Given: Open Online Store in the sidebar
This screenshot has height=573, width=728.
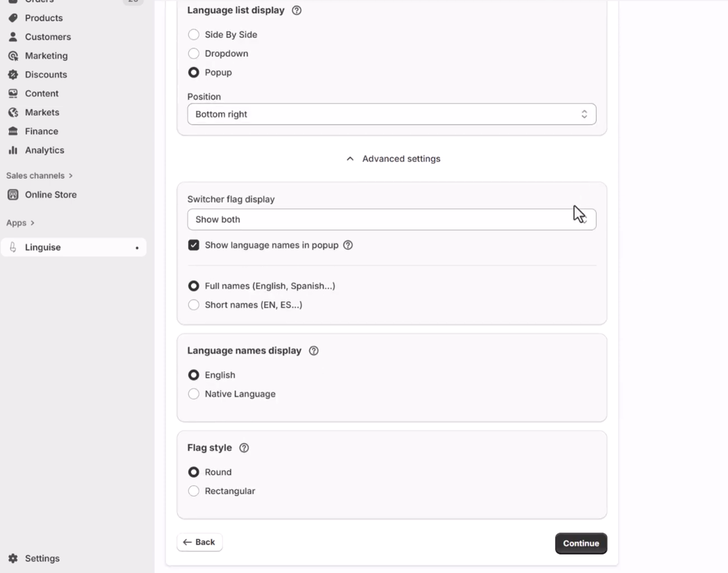Looking at the screenshot, I should [x=50, y=195].
